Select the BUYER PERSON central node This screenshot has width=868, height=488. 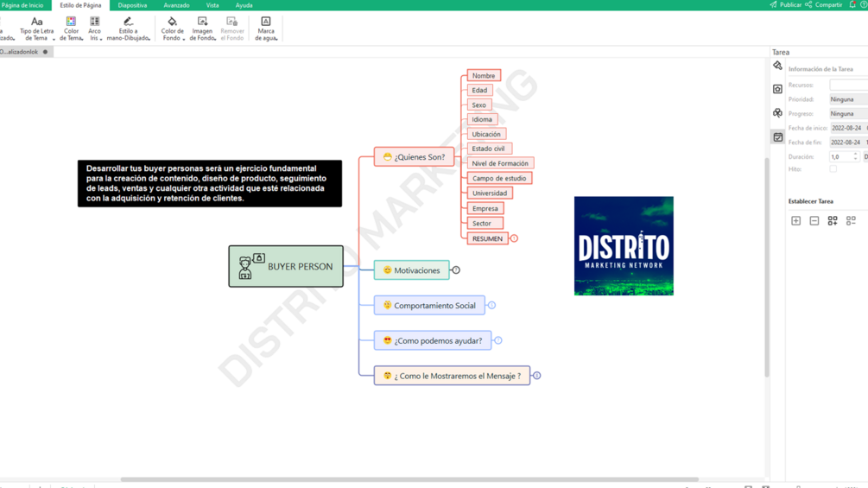point(286,266)
